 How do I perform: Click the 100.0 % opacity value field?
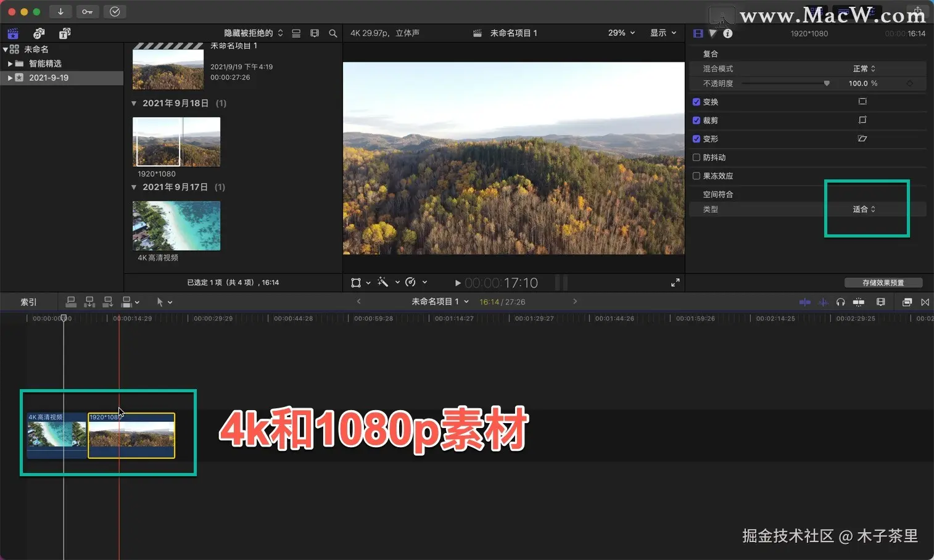click(x=863, y=83)
